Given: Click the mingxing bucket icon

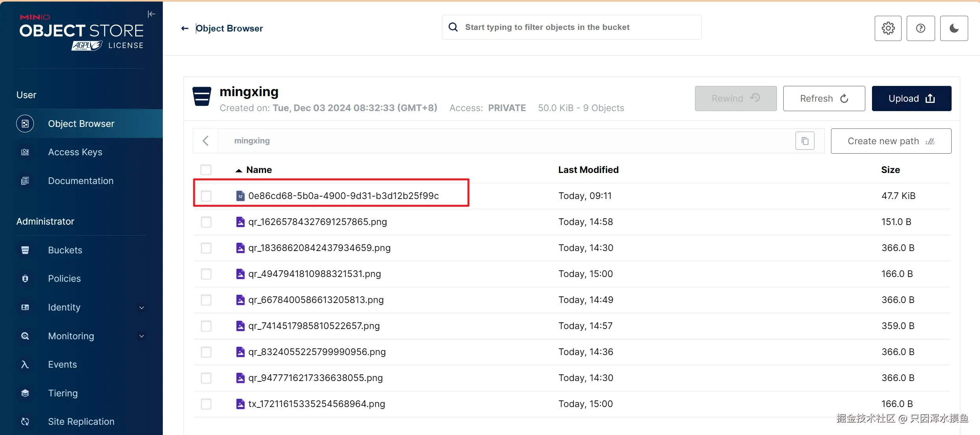Looking at the screenshot, I should pyautogui.click(x=202, y=97).
